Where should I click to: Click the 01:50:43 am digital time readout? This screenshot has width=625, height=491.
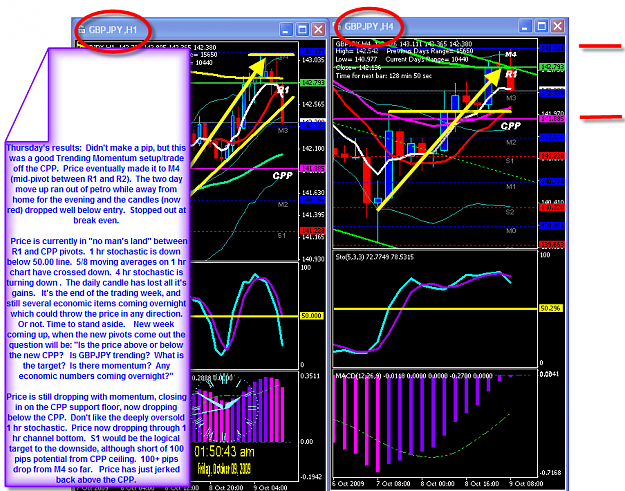tap(224, 452)
